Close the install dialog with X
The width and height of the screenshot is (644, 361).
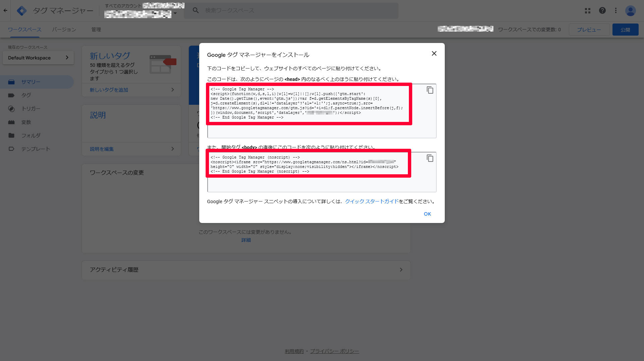pos(434,53)
